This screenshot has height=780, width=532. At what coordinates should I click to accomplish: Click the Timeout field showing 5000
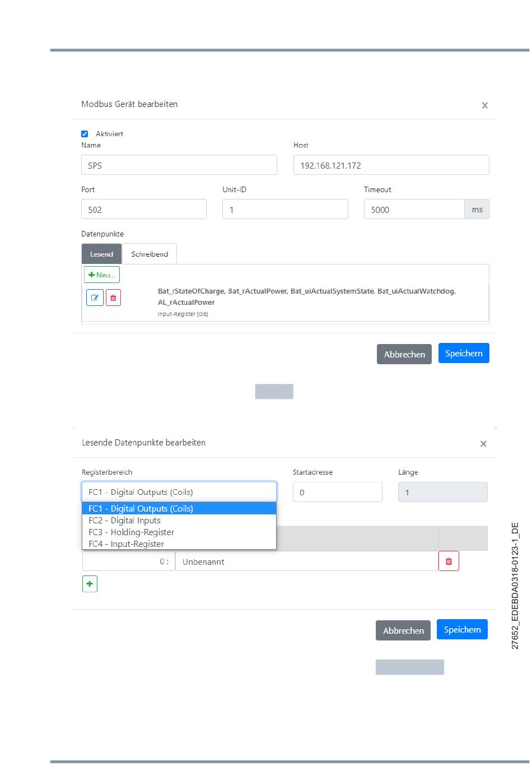coord(414,209)
